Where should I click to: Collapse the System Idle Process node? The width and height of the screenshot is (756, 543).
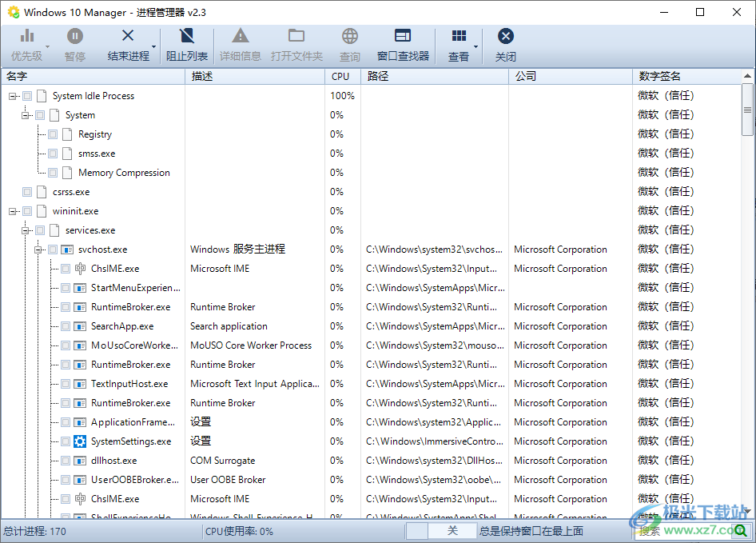(13, 95)
